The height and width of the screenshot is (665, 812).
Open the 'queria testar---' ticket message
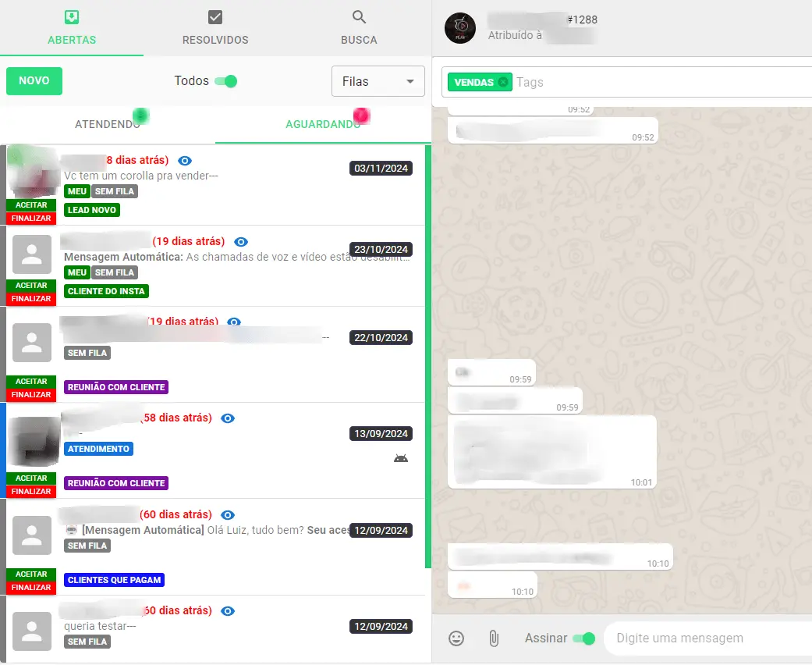pyautogui.click(x=100, y=626)
